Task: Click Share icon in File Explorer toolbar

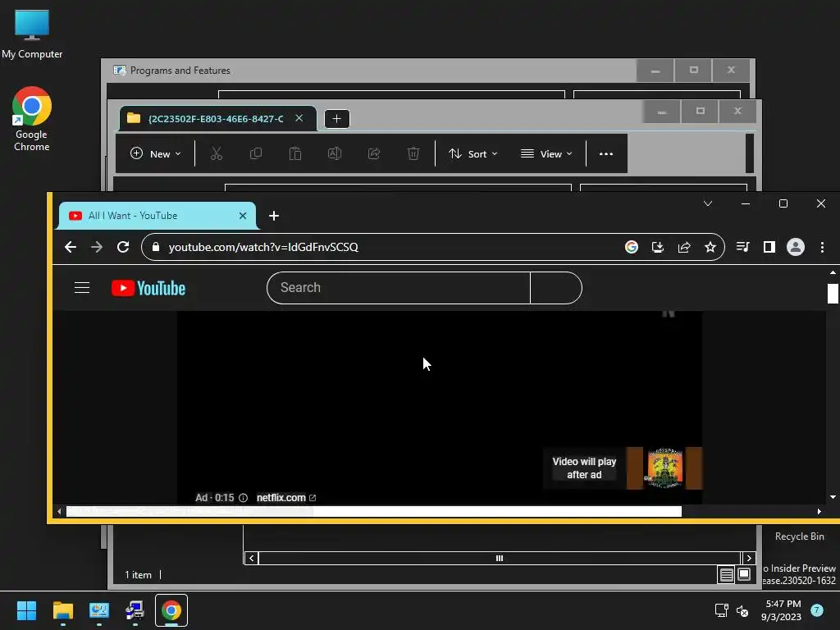Action: [x=374, y=153]
